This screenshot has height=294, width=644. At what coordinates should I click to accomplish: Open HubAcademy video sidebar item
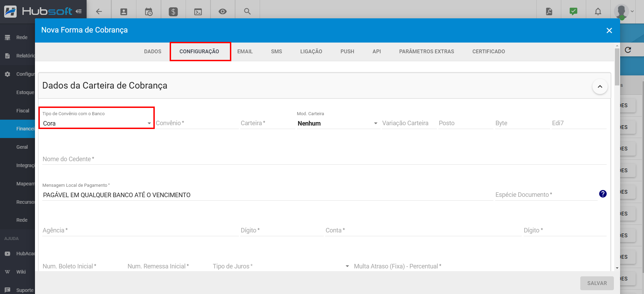click(17, 254)
